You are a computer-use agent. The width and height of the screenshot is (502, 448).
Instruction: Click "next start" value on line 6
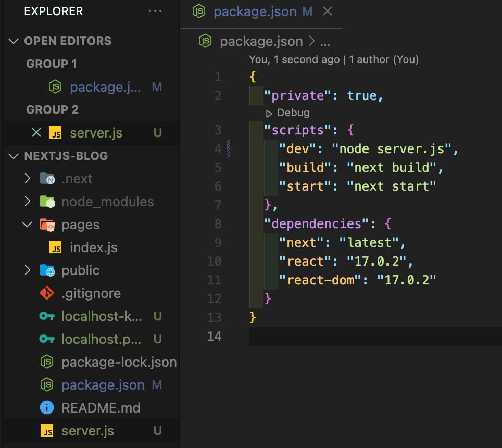tap(392, 186)
